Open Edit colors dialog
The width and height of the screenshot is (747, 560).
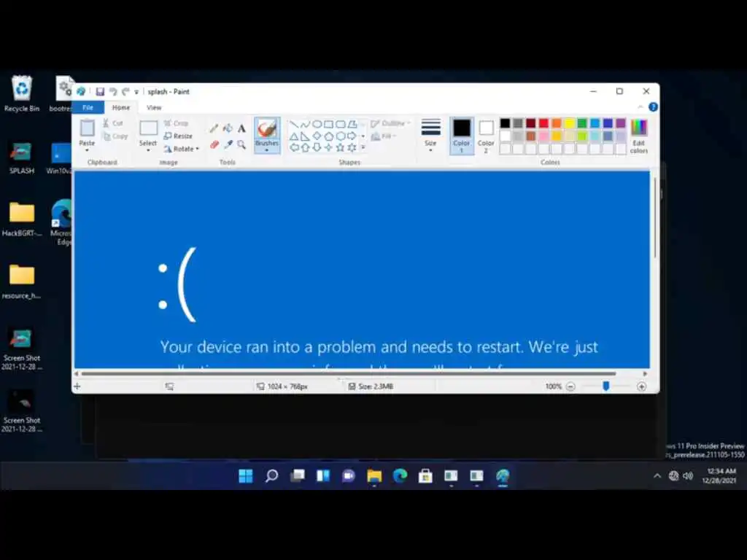639,136
